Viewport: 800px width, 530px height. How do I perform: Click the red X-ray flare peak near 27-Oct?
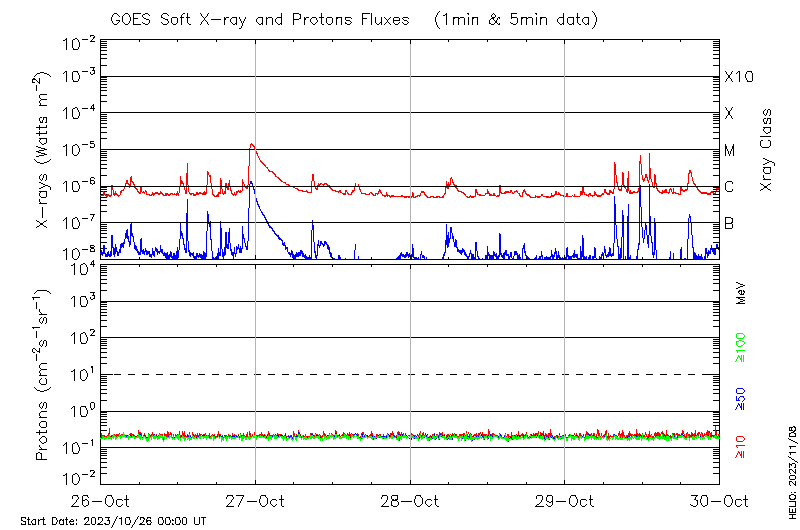[x=252, y=145]
